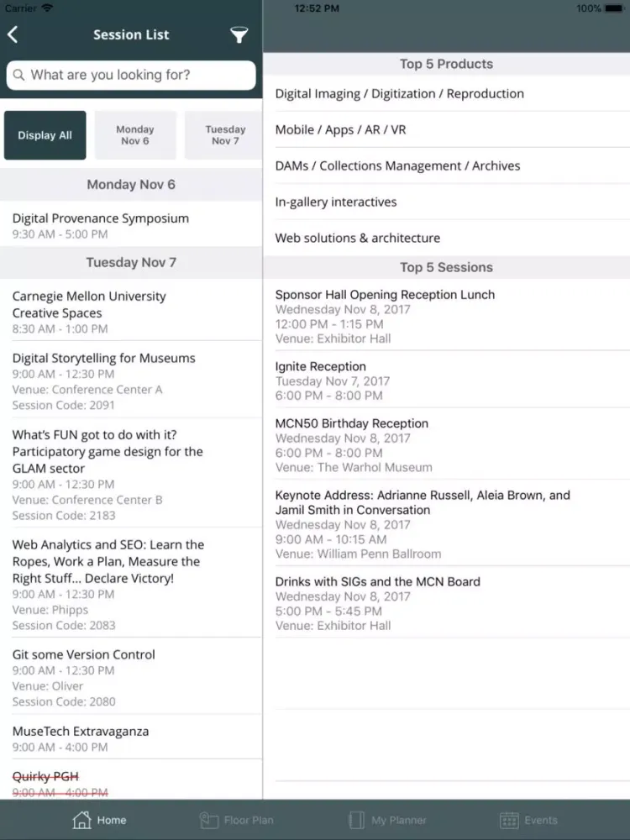Tap Venue: Conference Center A text

click(x=87, y=390)
